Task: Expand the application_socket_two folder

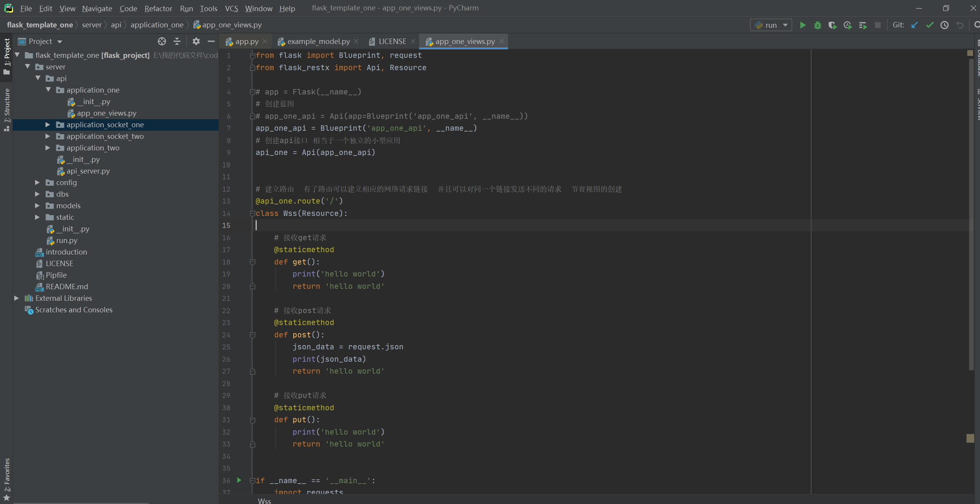Action: 48,136
